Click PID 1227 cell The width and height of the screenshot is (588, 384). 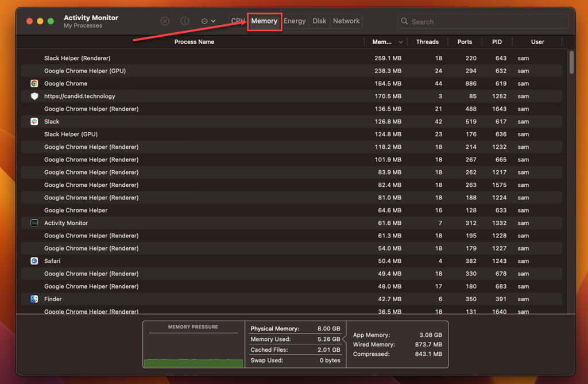pos(499,248)
